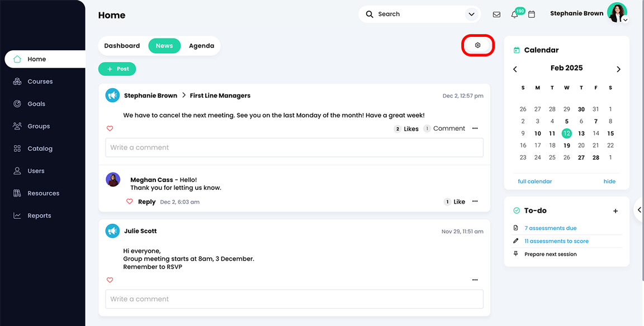The width and height of the screenshot is (644, 326).
Task: Open the messages envelope icon
Action: click(x=496, y=14)
